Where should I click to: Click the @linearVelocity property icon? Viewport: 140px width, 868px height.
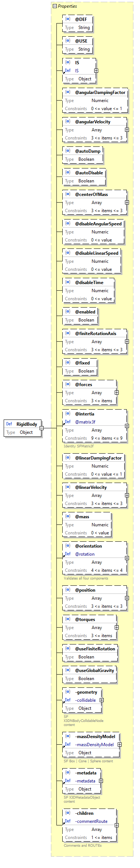(x=68, y=487)
